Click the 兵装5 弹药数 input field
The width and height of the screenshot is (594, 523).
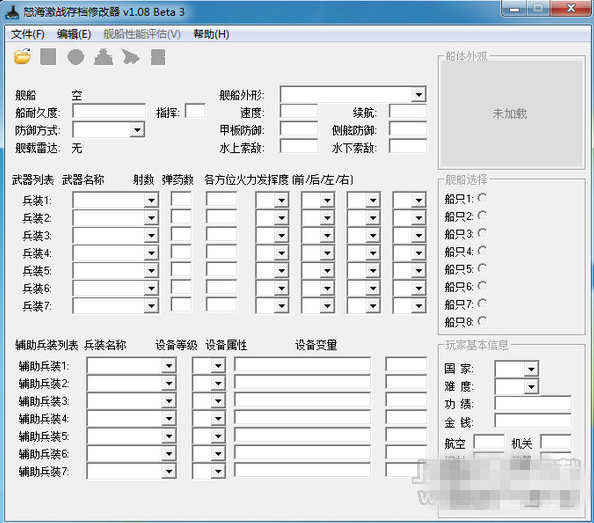click(222, 270)
